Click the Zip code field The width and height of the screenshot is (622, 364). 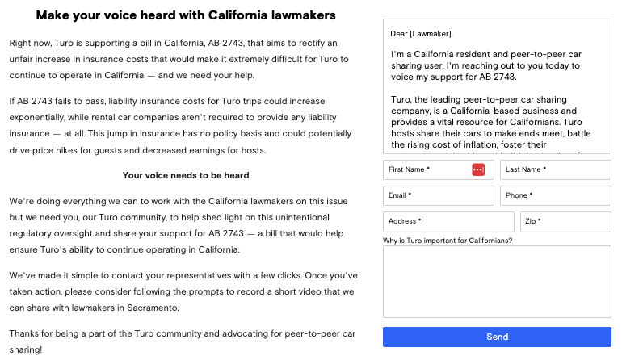click(565, 221)
